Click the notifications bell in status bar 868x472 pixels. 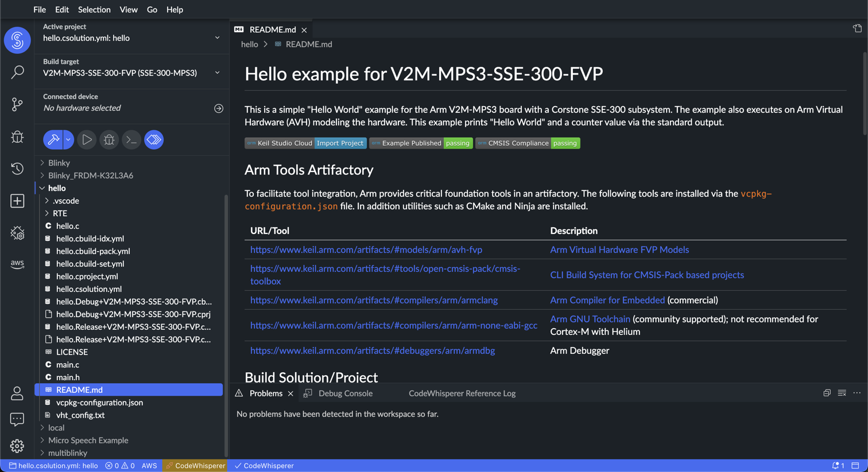click(x=838, y=466)
